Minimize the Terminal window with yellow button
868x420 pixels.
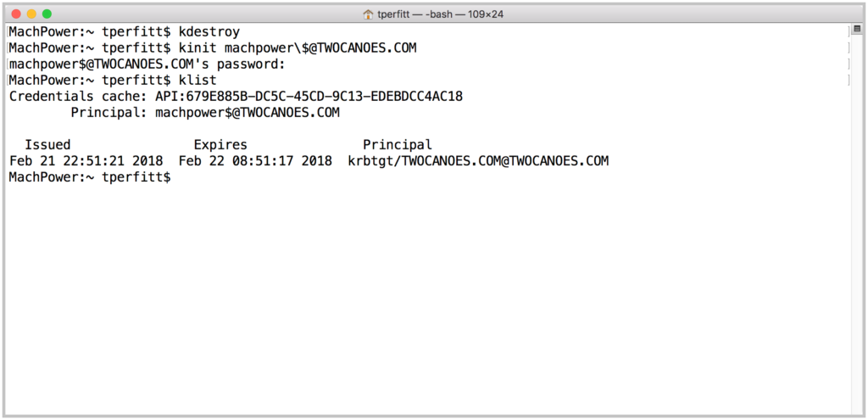[x=31, y=14]
